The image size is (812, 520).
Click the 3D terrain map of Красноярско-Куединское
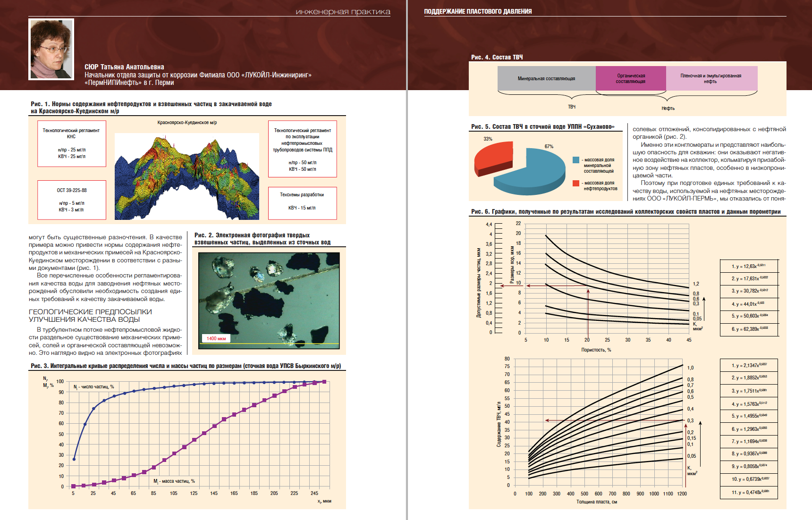click(x=187, y=176)
